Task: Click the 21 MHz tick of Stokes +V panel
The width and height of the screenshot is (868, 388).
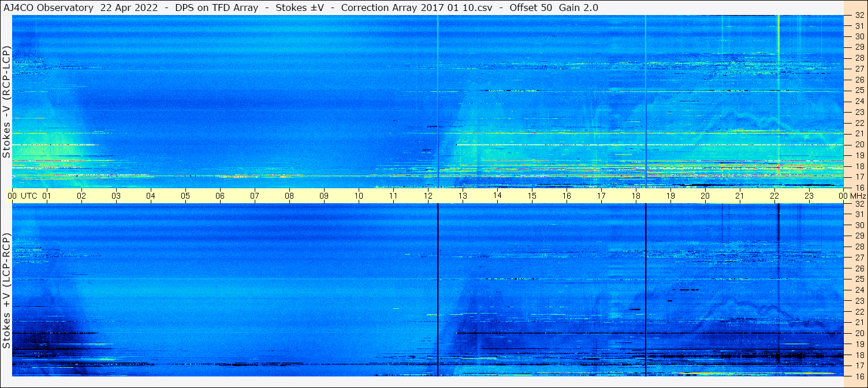Action: (x=859, y=322)
